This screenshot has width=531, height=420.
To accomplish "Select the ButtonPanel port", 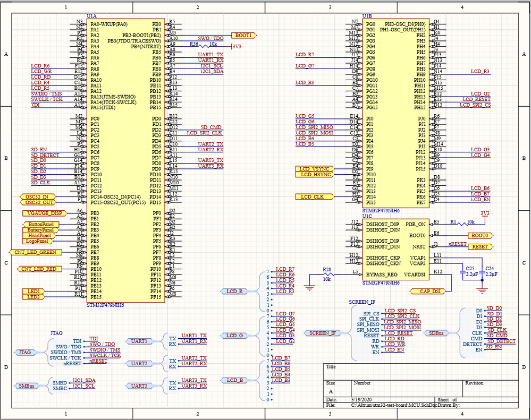I will [x=41, y=224].
